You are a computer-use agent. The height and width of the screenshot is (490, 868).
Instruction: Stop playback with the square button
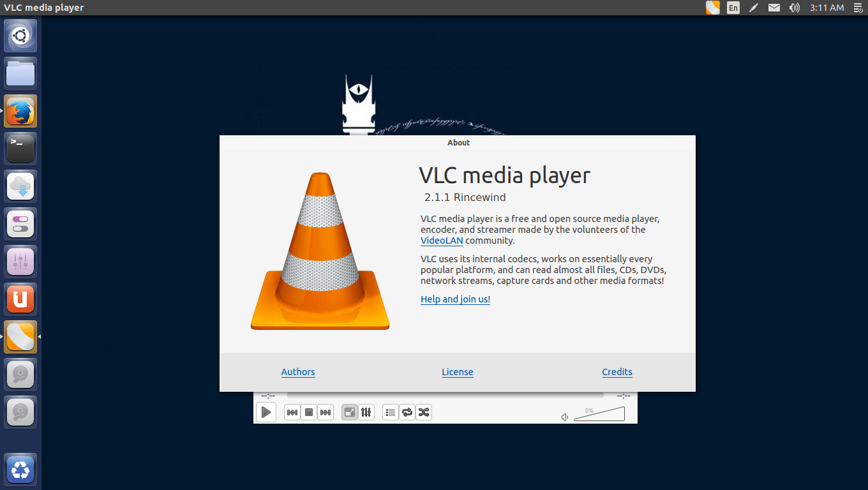pos(309,412)
